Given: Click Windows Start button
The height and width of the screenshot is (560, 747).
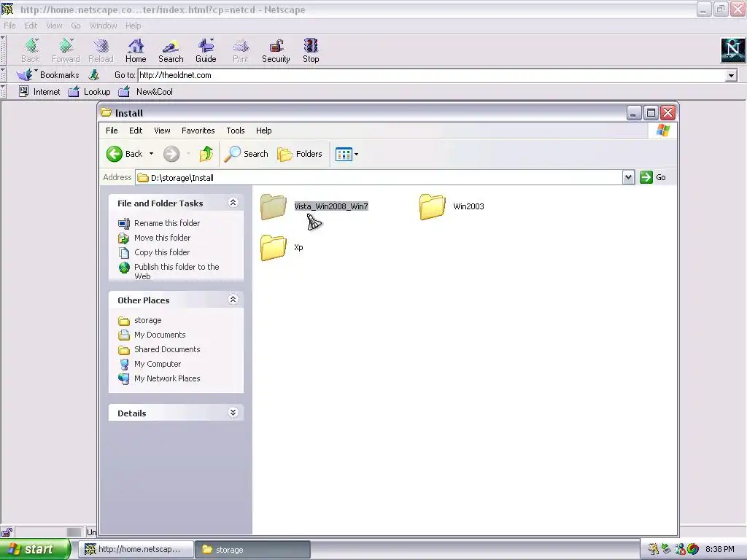Looking at the screenshot, I should click(35, 550).
